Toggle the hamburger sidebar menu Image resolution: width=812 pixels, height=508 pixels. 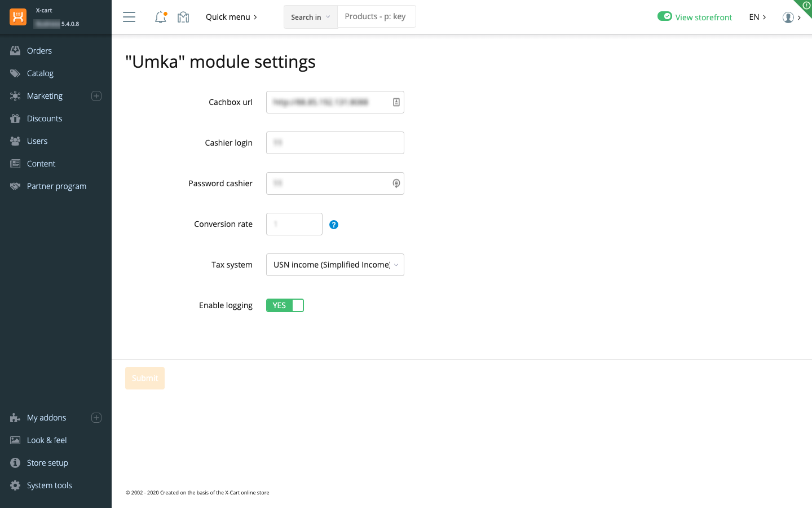(x=129, y=17)
